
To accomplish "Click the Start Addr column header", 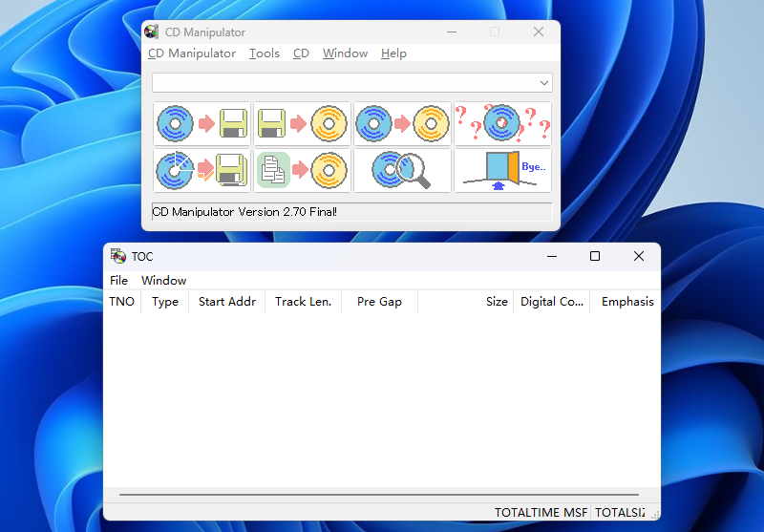I will (x=227, y=302).
